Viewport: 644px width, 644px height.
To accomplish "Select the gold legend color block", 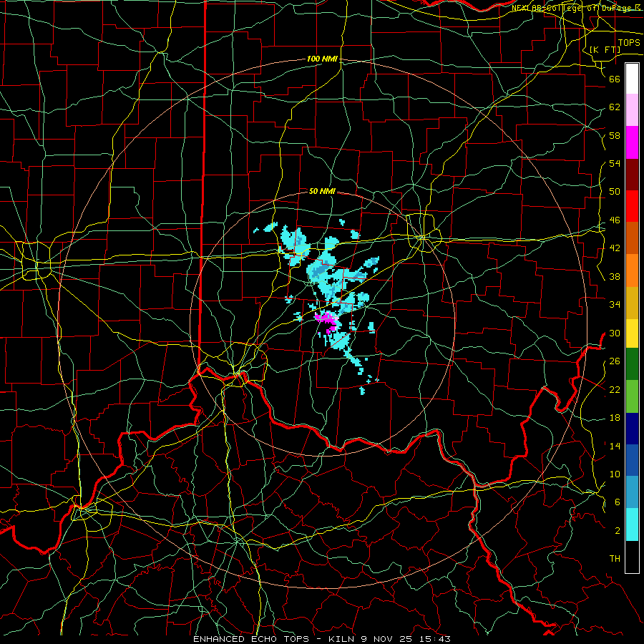I will [632, 303].
